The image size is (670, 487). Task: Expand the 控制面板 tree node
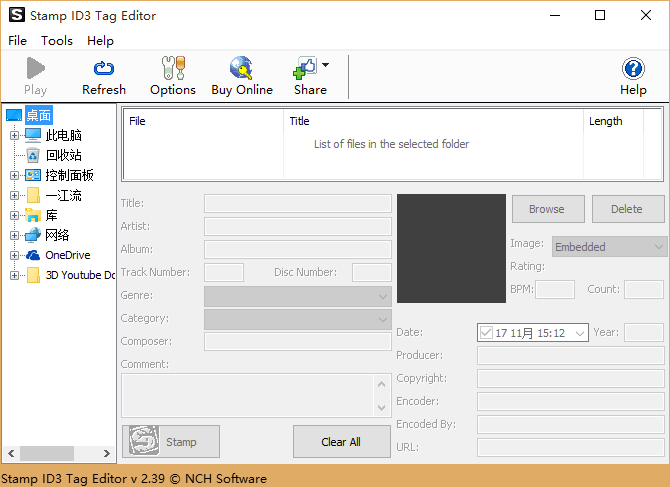tap(14, 175)
